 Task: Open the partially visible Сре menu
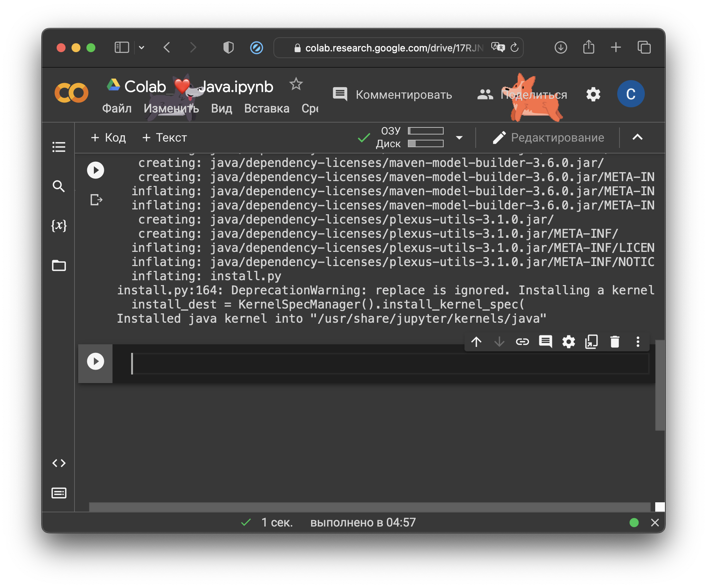310,108
